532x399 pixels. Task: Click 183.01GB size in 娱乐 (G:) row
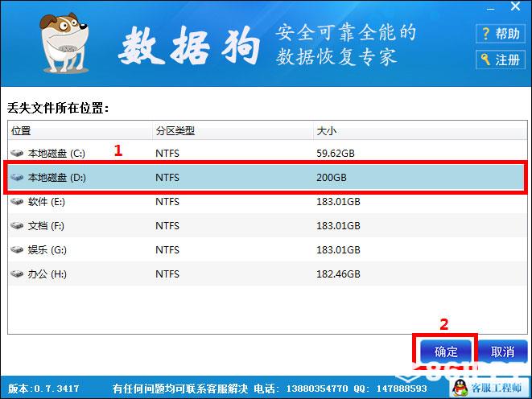pyautogui.click(x=338, y=250)
